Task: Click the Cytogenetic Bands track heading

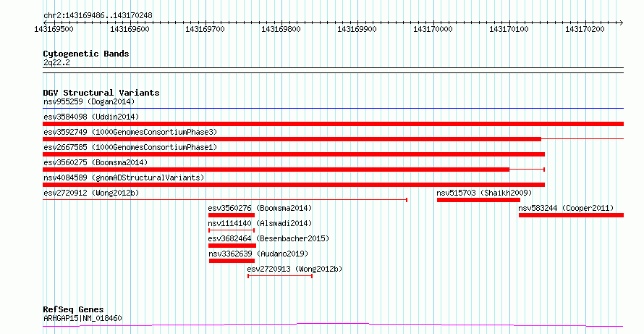Action: [86, 54]
